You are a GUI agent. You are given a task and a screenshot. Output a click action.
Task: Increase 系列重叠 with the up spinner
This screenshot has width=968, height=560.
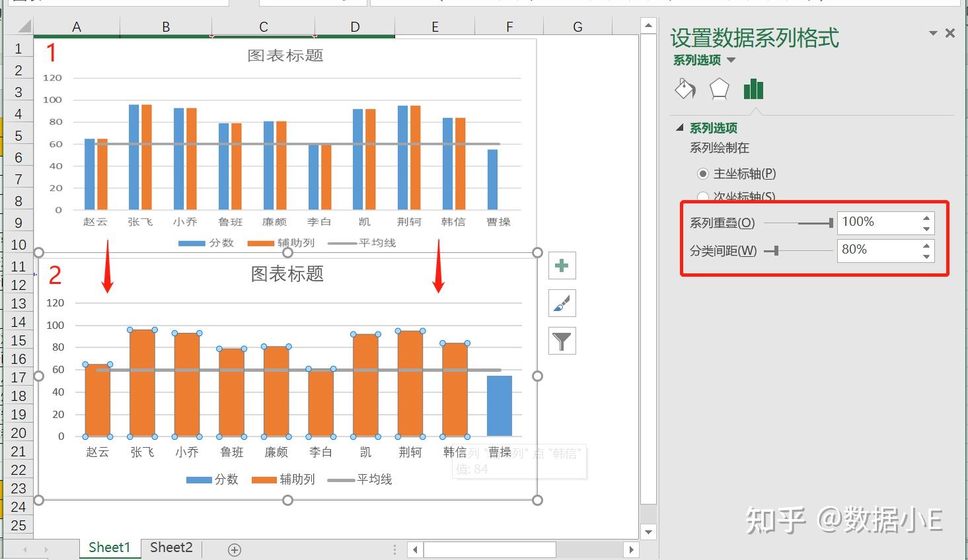pos(926,218)
